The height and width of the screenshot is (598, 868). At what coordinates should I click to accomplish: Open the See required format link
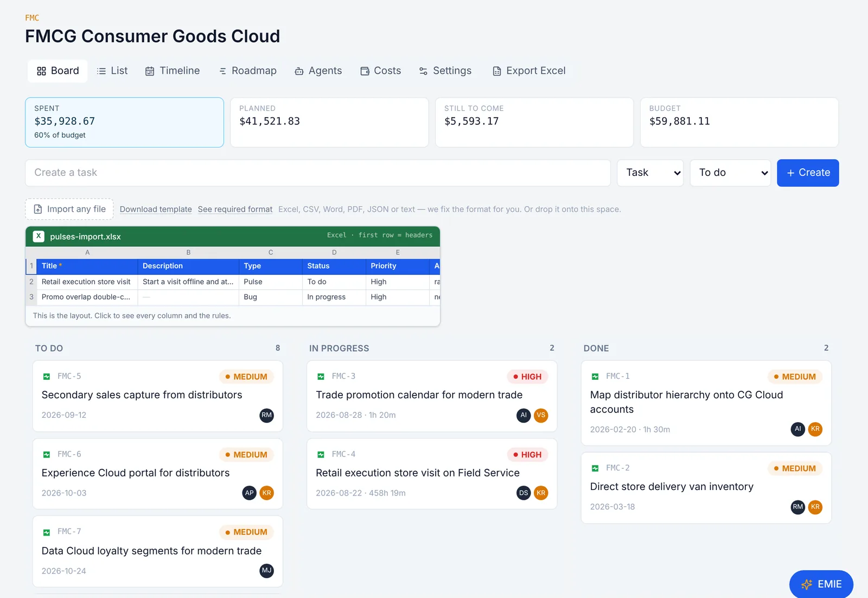coord(235,209)
